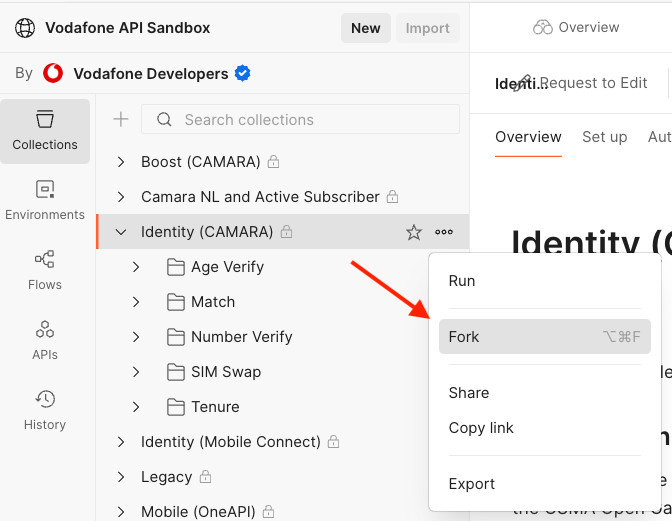Open the Flows sidebar panel
This screenshot has height=521, width=672.
click(45, 270)
